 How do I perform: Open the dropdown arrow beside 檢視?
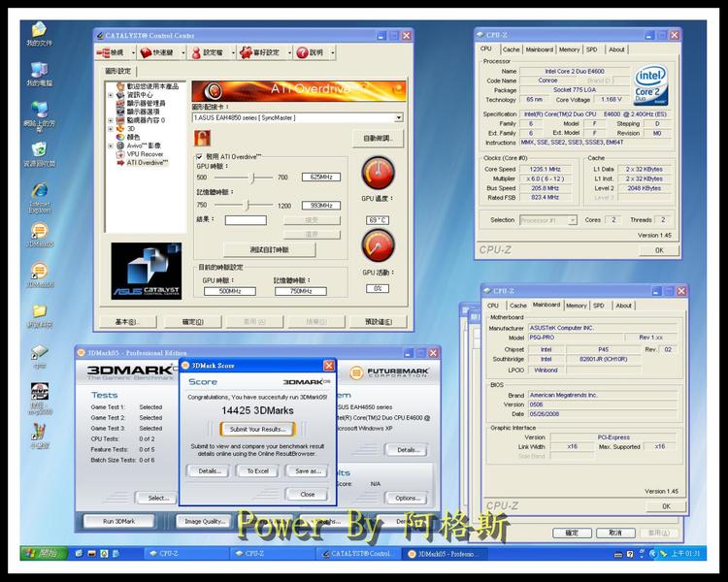pos(133,53)
